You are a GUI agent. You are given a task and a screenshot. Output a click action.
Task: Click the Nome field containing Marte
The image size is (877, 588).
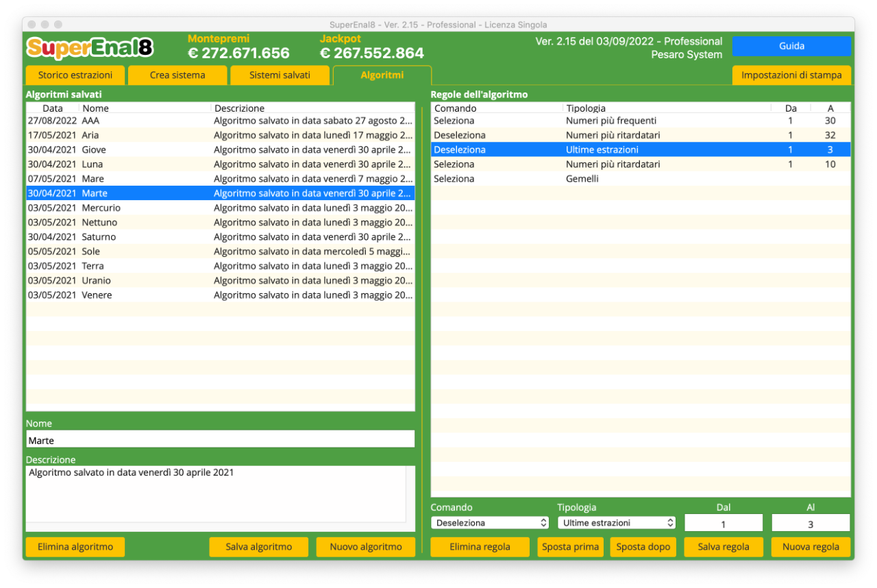[221, 439]
